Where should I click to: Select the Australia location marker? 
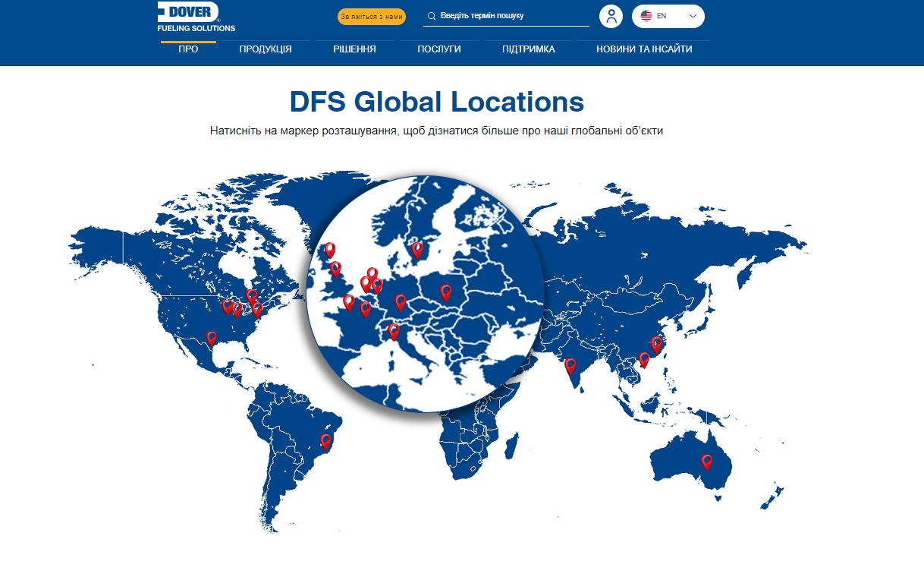click(707, 461)
